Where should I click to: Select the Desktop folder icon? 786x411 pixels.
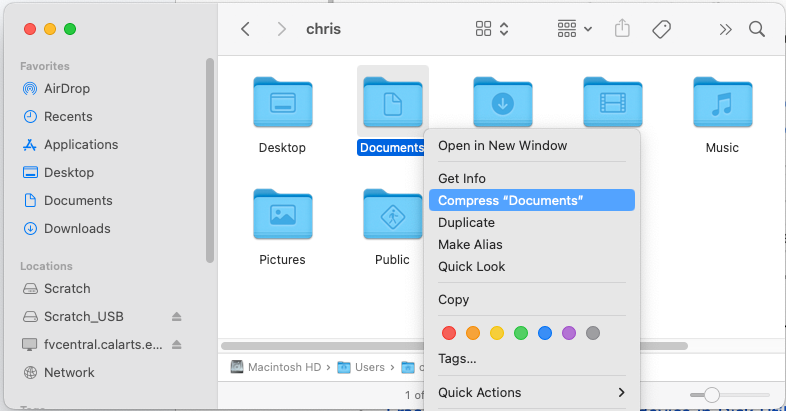click(x=283, y=102)
